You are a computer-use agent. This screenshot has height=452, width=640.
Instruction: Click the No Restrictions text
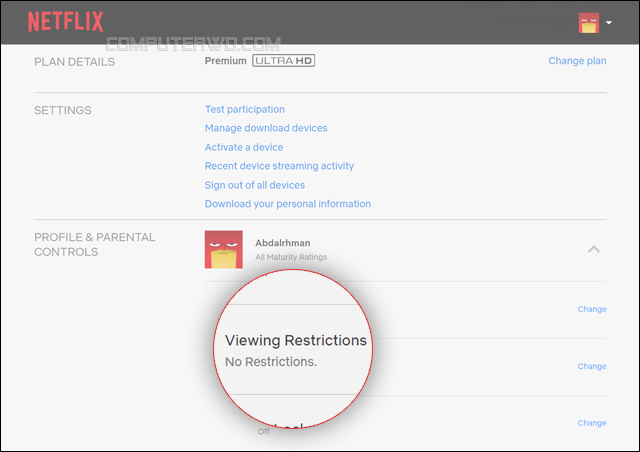271,362
